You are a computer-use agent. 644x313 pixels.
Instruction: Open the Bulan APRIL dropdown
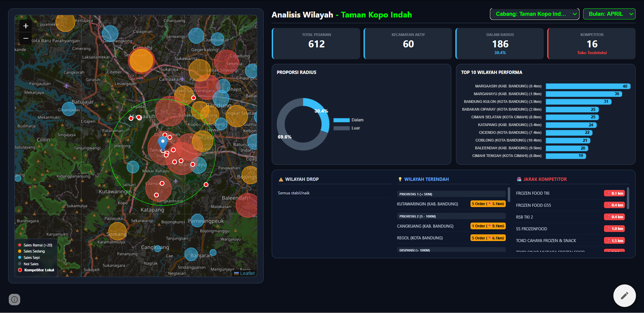point(609,14)
